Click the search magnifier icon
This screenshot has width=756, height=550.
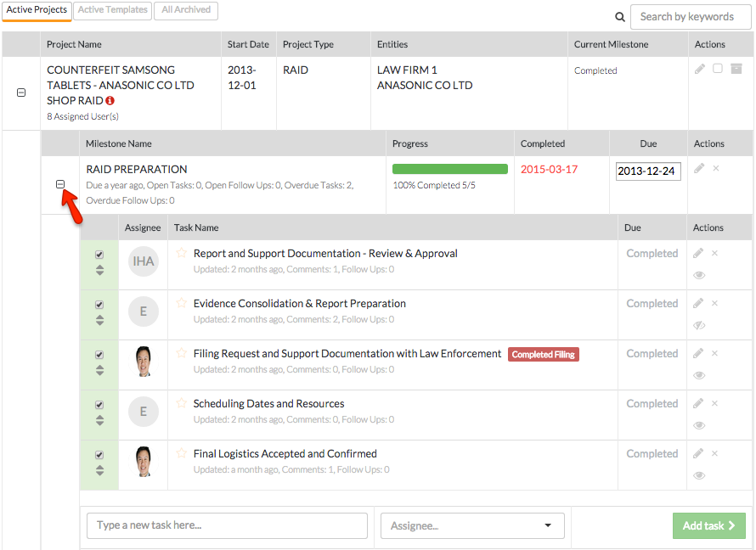pos(620,17)
